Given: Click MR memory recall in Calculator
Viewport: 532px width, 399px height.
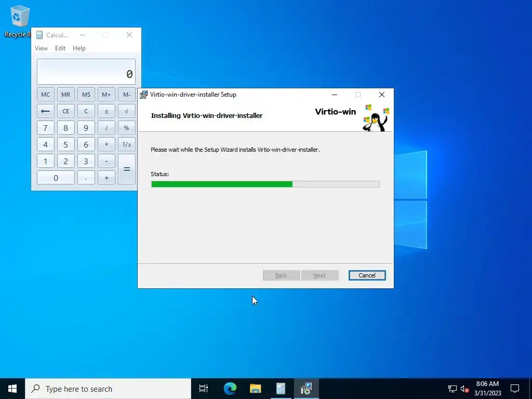Looking at the screenshot, I should [66, 95].
